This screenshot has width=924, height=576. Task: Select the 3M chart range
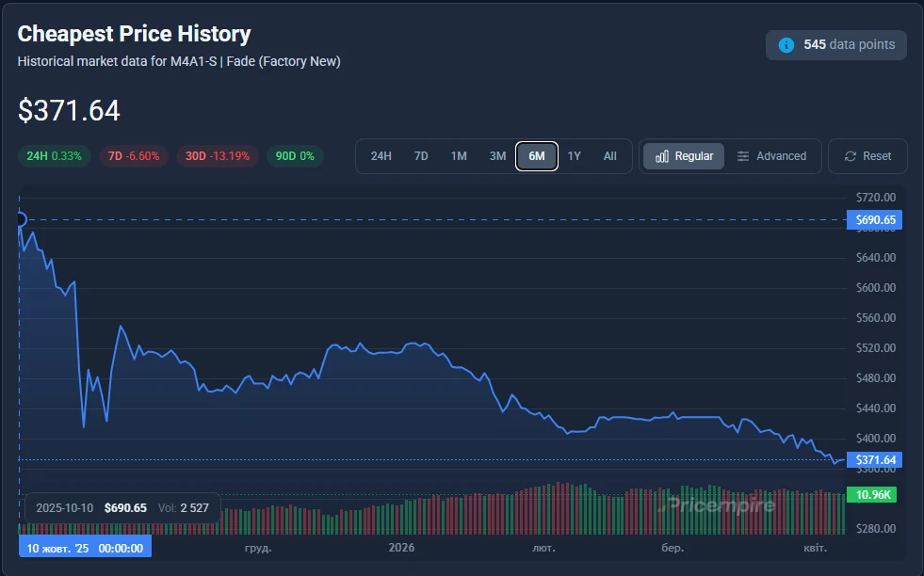pos(497,156)
